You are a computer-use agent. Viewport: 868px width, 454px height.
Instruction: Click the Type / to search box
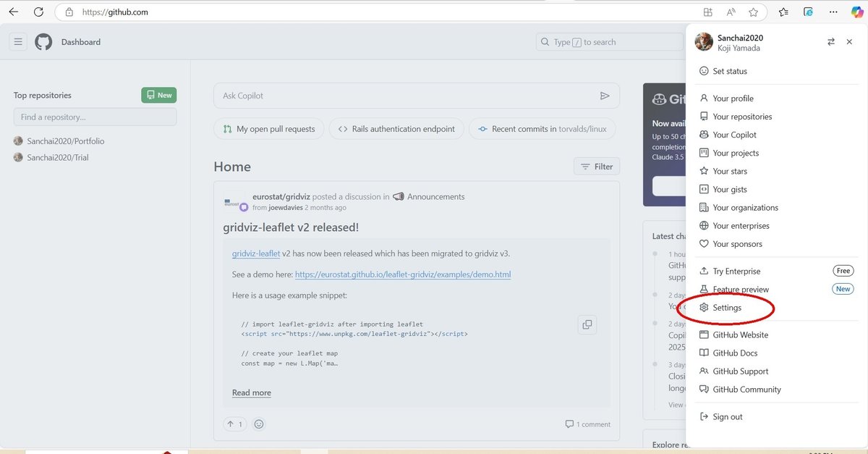pos(609,42)
